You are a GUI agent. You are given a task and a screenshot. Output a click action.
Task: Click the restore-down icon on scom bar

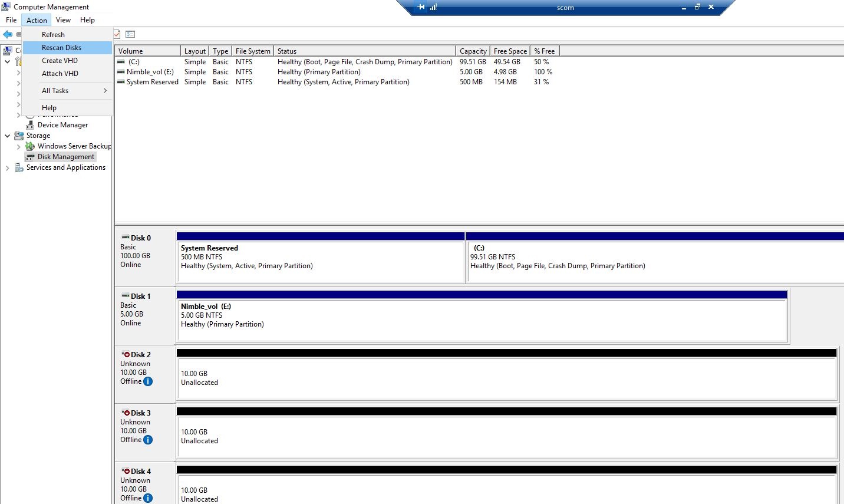pos(697,7)
